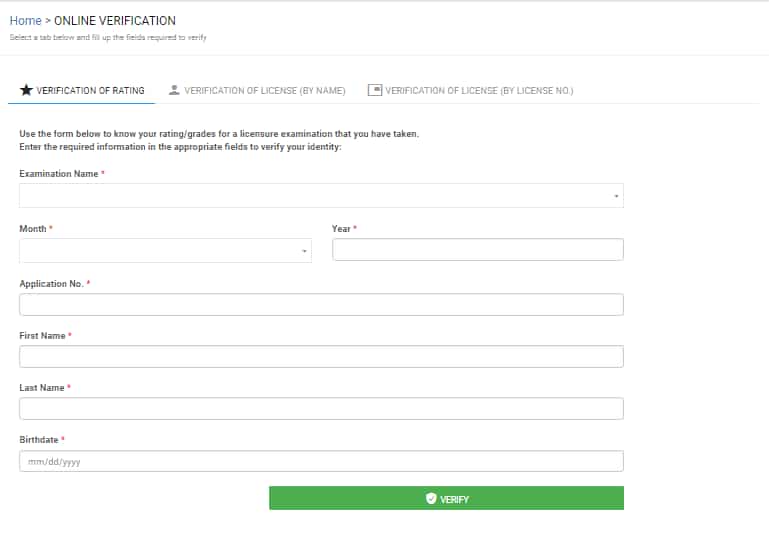Screen dimensions: 769x539
Task: Click the star icon on Verification of Rating tab
Action: coord(26,90)
